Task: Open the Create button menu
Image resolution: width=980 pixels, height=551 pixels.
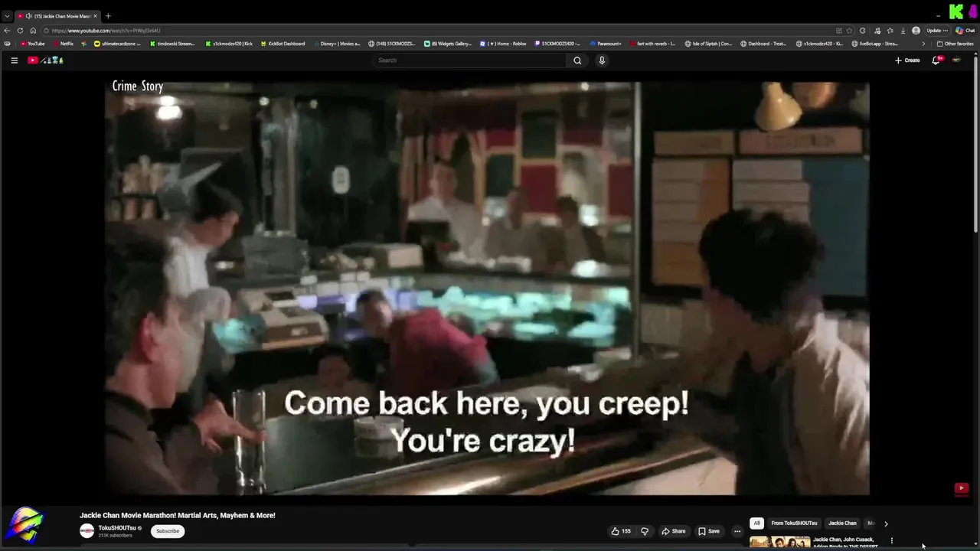Action: [x=907, y=60]
